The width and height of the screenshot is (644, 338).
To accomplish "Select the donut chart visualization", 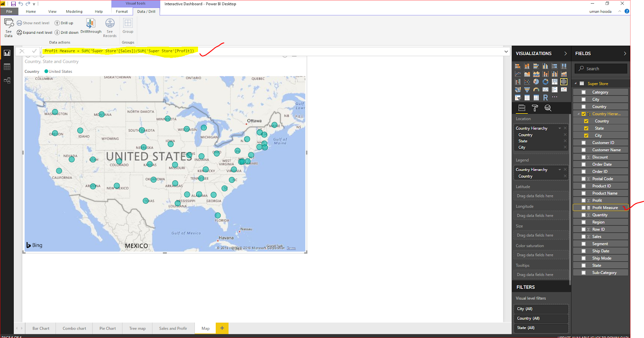I will 545,82.
